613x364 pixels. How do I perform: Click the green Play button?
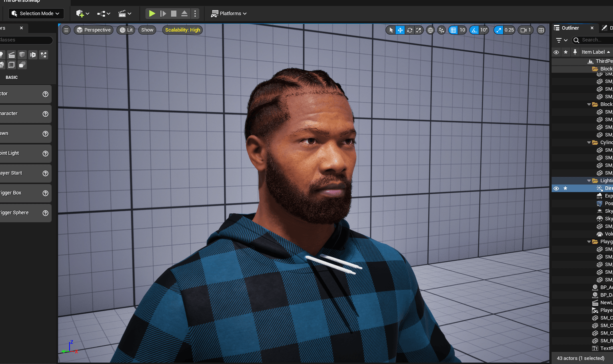[x=152, y=14]
